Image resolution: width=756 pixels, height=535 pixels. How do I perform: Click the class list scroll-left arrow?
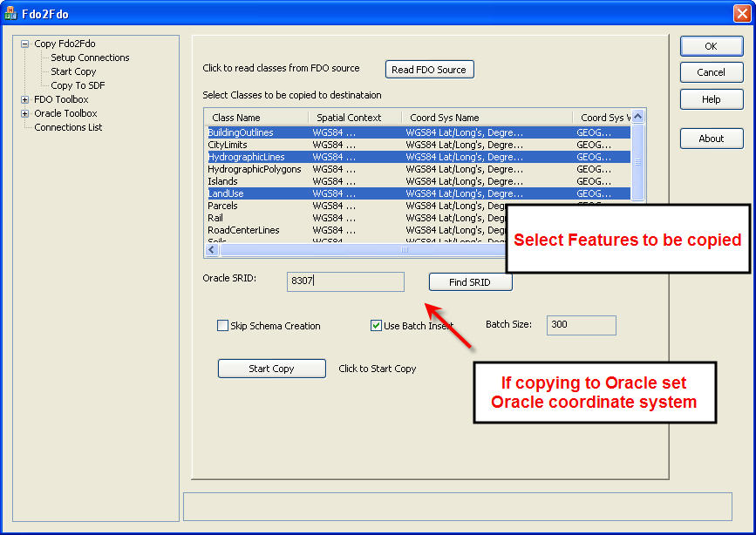212,250
